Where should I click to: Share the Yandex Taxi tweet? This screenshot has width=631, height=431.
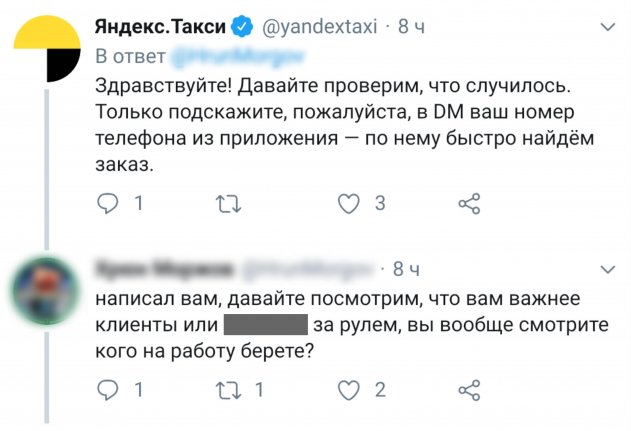click(469, 204)
